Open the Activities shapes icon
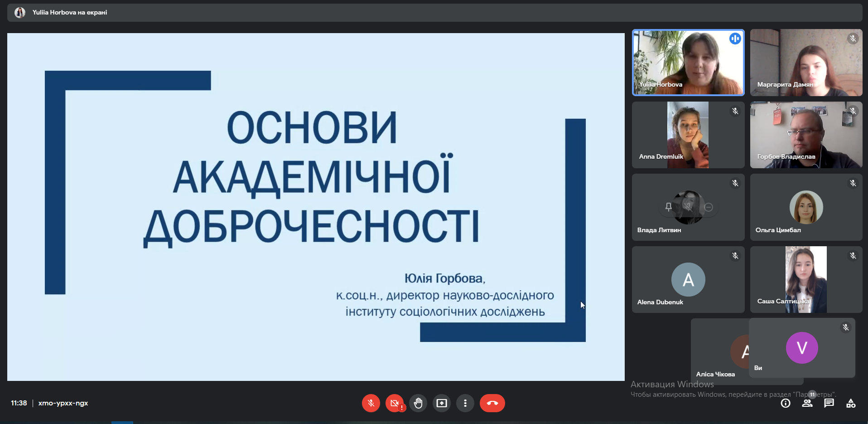The image size is (868, 424). pyautogui.click(x=851, y=403)
